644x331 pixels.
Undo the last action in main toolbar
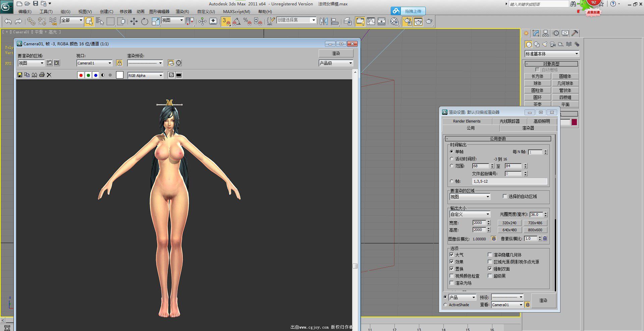pyautogui.click(x=8, y=21)
